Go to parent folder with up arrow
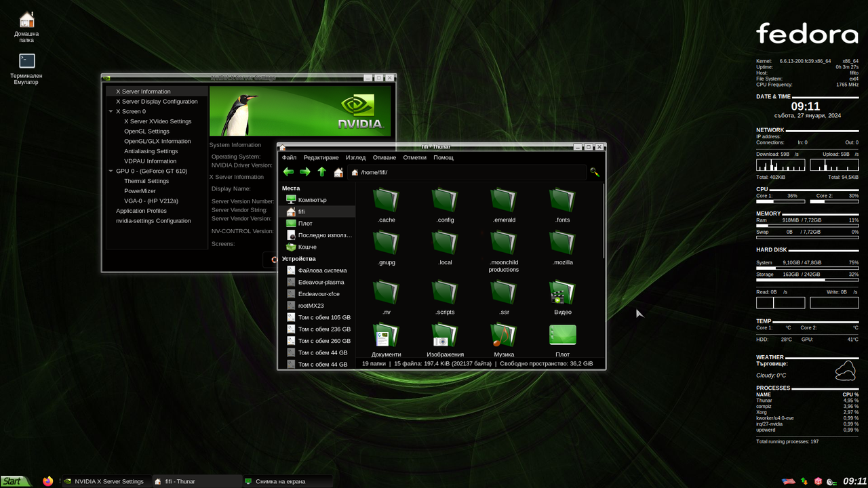Viewport: 868px width, 488px height. 322,172
